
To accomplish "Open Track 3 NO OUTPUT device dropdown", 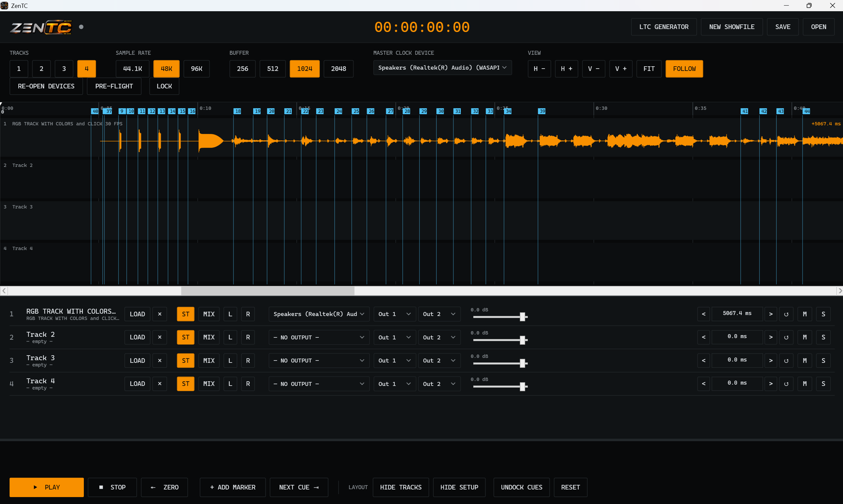I will (x=319, y=360).
